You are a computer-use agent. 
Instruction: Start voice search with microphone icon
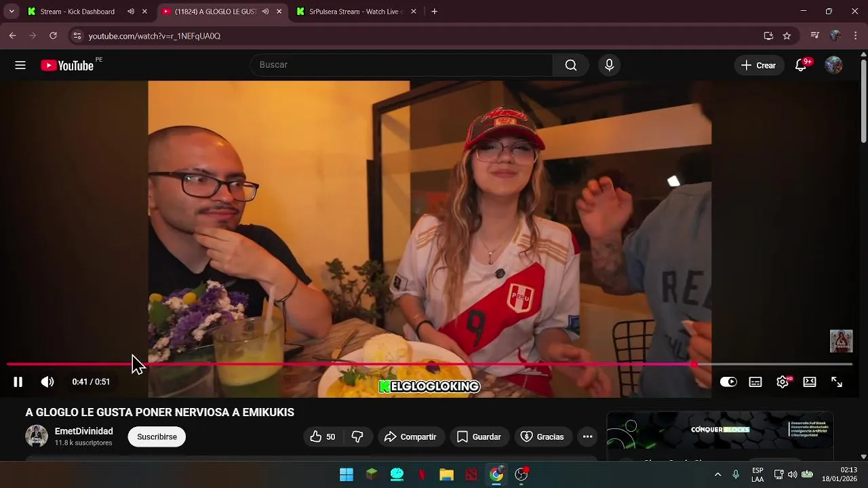click(x=609, y=65)
